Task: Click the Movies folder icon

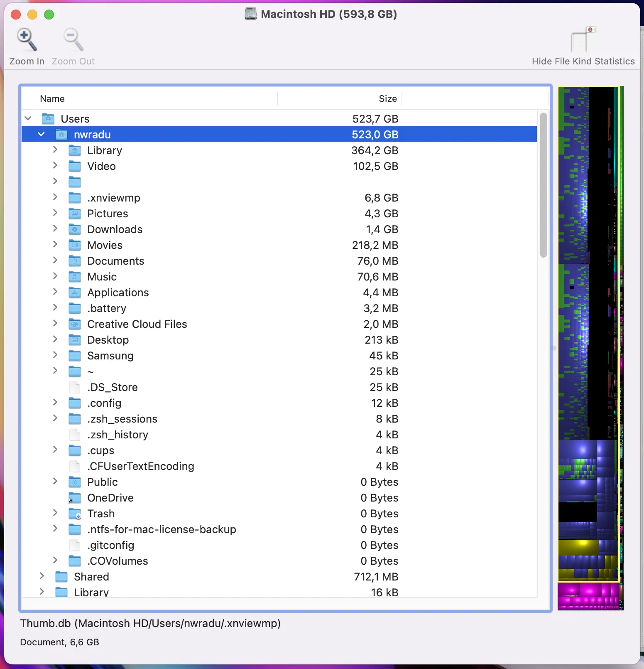Action: tap(75, 245)
